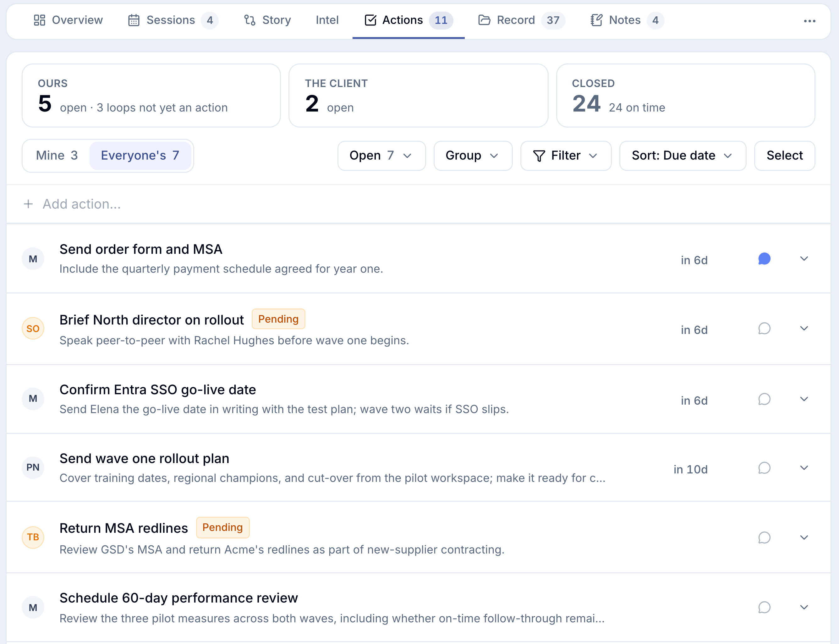Open the Open 7 status dropdown

pyautogui.click(x=381, y=156)
